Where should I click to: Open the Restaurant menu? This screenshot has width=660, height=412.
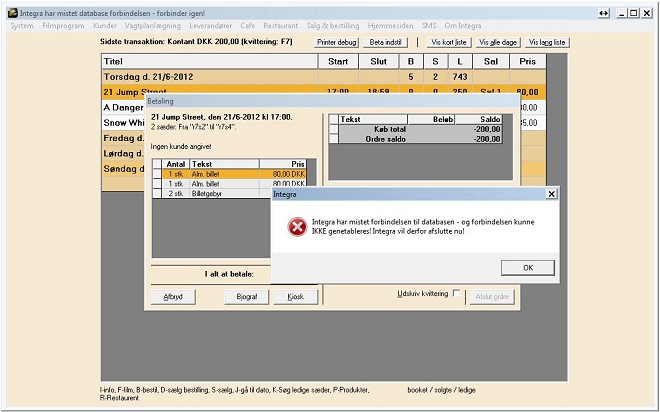pyautogui.click(x=280, y=26)
